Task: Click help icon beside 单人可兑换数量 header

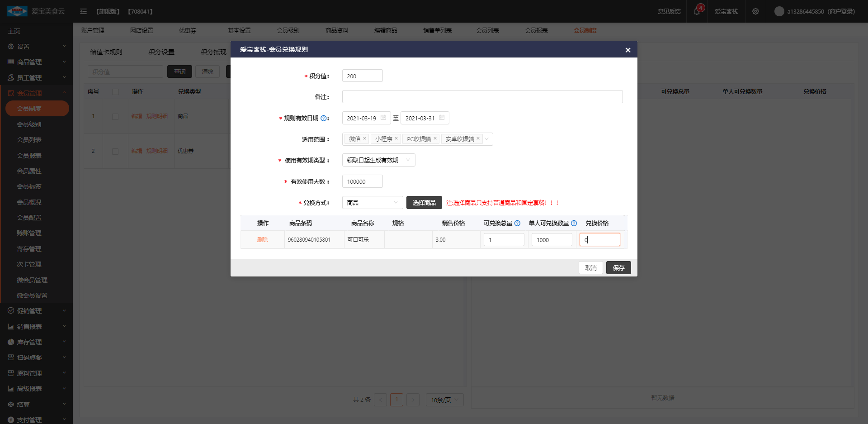Action: coord(574,223)
